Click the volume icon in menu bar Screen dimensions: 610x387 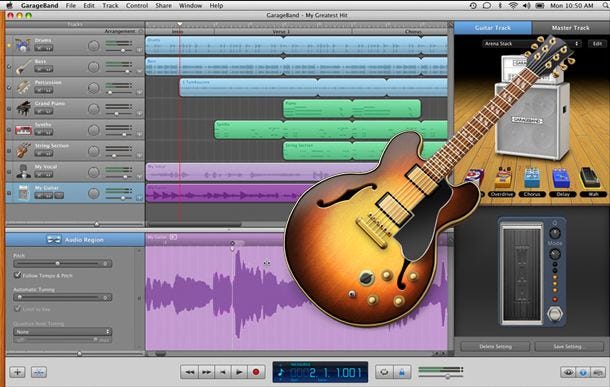pyautogui.click(x=526, y=5)
